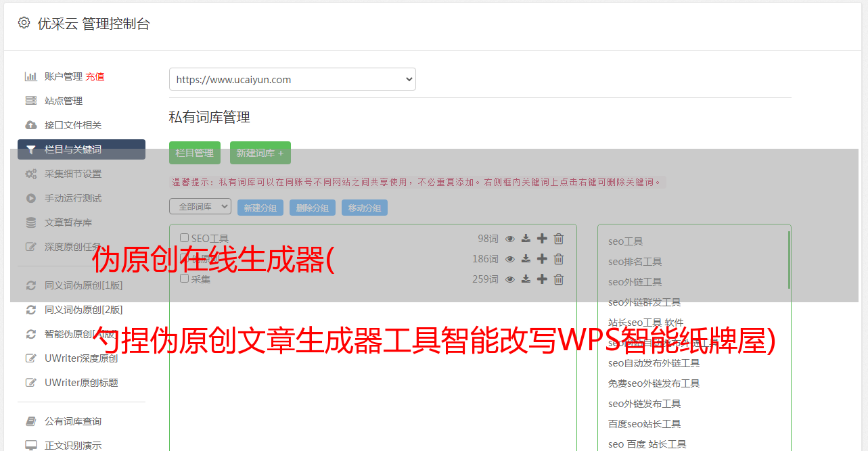Viewport: 868px width, 451px height.
Task: Click the 新建分组 button
Action: (260, 208)
